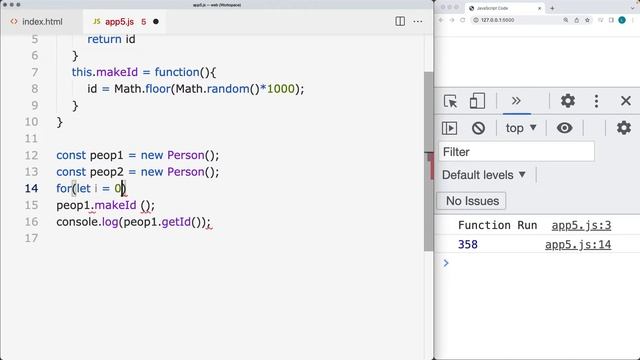
Task: Open DevTools settings gear in top bar
Action: point(568,101)
